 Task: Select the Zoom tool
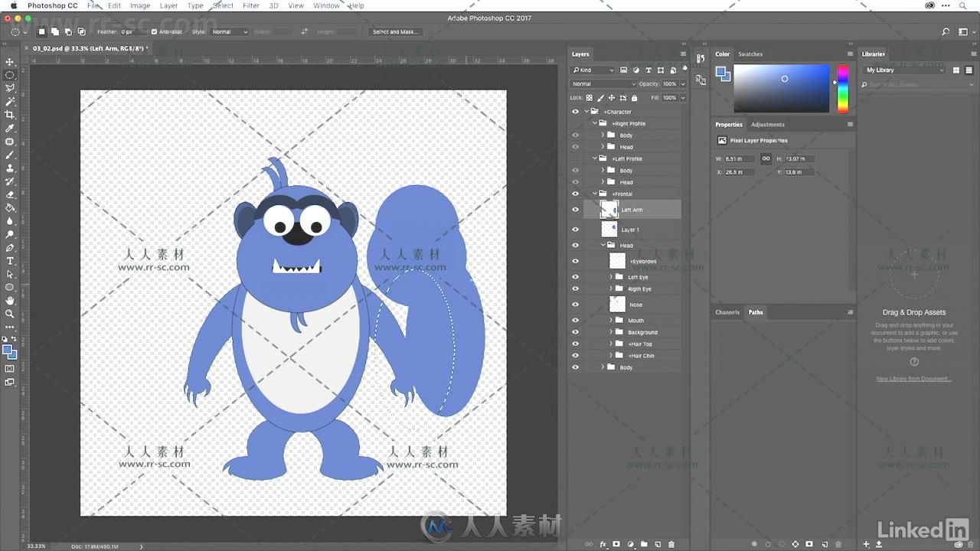[x=10, y=314]
